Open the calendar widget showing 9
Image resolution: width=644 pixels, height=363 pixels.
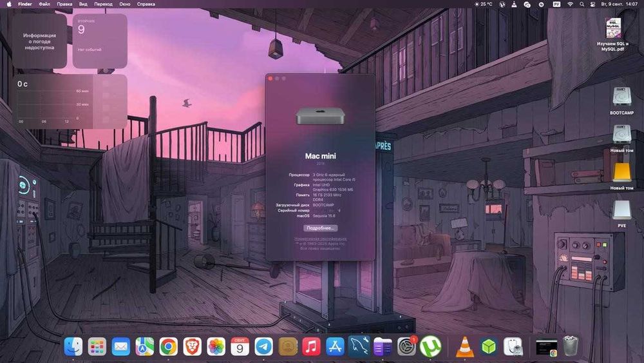[100, 41]
